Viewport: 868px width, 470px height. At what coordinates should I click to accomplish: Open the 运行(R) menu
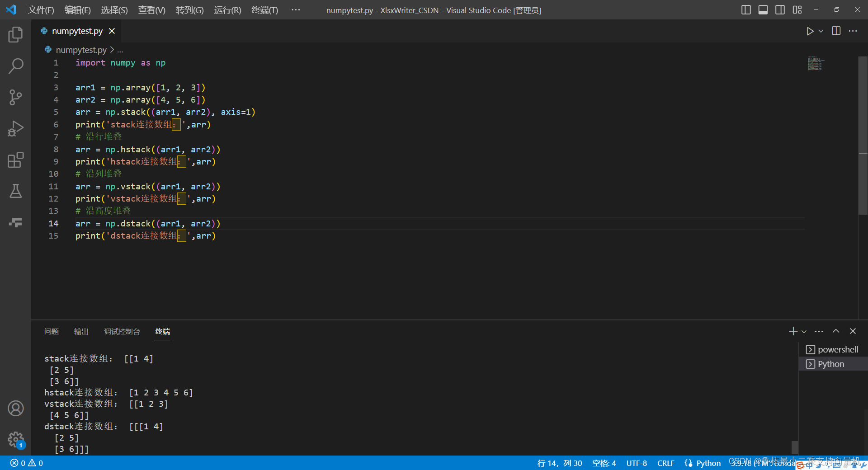point(228,10)
